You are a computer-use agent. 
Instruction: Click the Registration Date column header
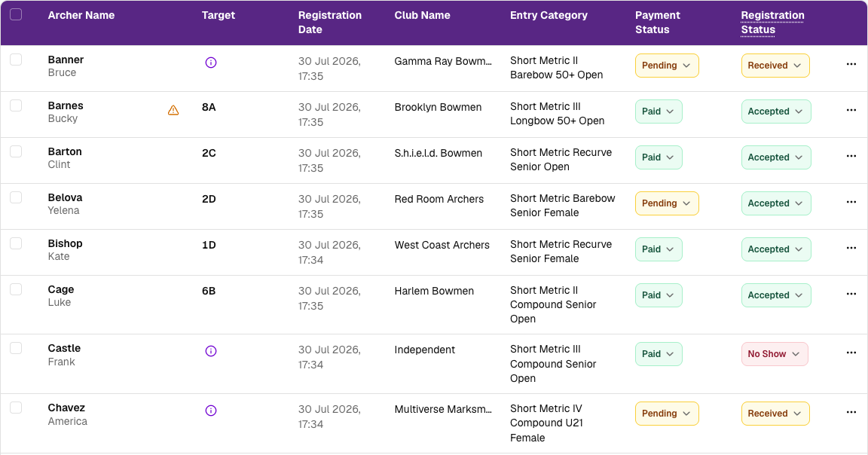pos(330,22)
